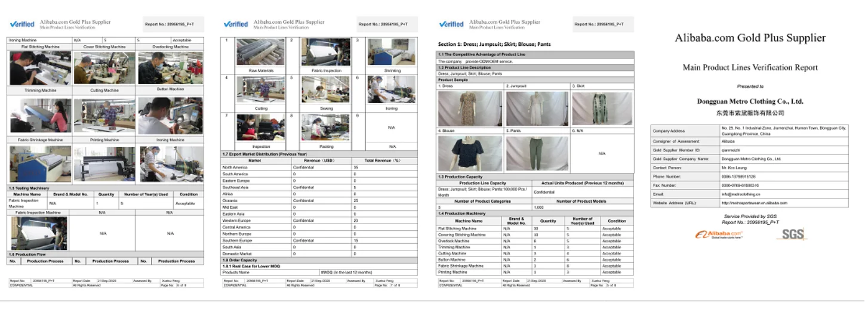Image resolution: width=868 pixels, height=316 pixels.
Task: Open the Cover Stitching Machine photo
Action: 104,68
